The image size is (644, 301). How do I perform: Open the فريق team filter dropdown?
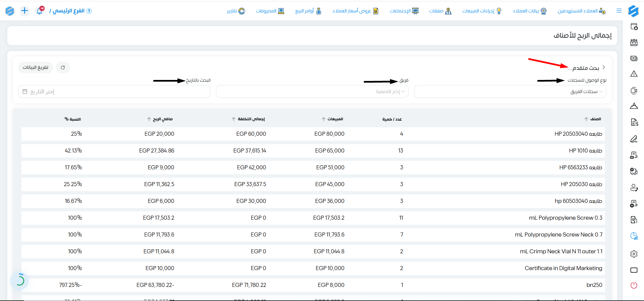click(312, 91)
